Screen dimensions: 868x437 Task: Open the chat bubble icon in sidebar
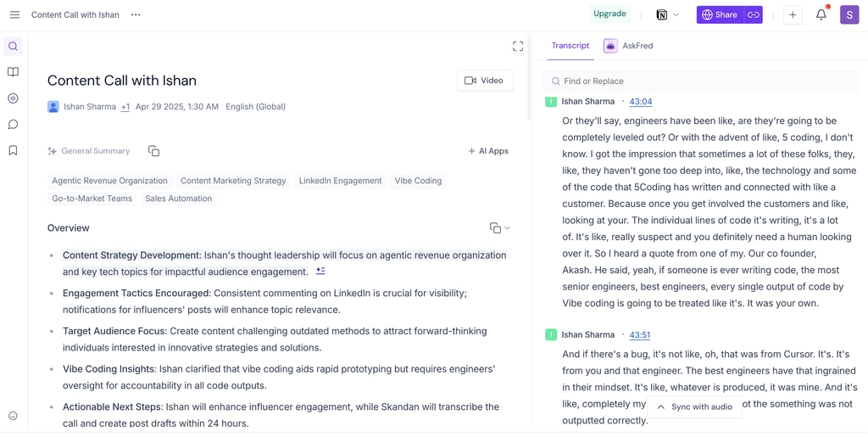(13, 125)
